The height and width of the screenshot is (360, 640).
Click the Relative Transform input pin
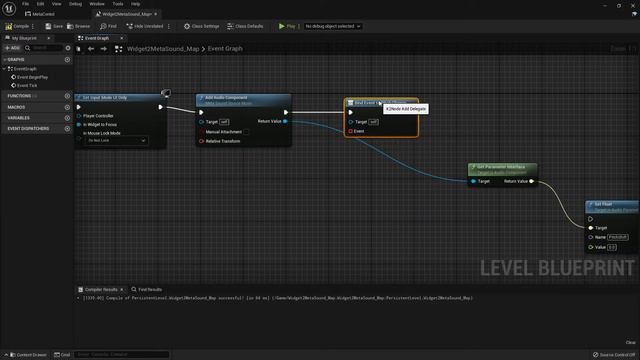(201, 141)
